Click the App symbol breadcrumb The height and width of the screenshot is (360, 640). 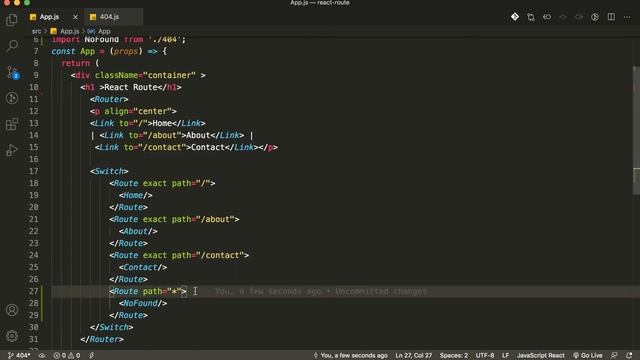point(99,31)
